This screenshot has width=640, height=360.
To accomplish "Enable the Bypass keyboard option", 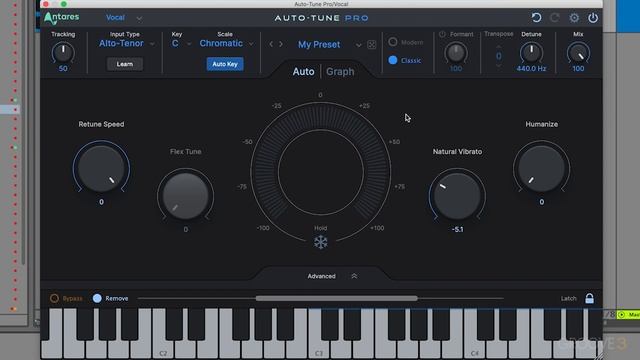I will [x=54, y=298].
